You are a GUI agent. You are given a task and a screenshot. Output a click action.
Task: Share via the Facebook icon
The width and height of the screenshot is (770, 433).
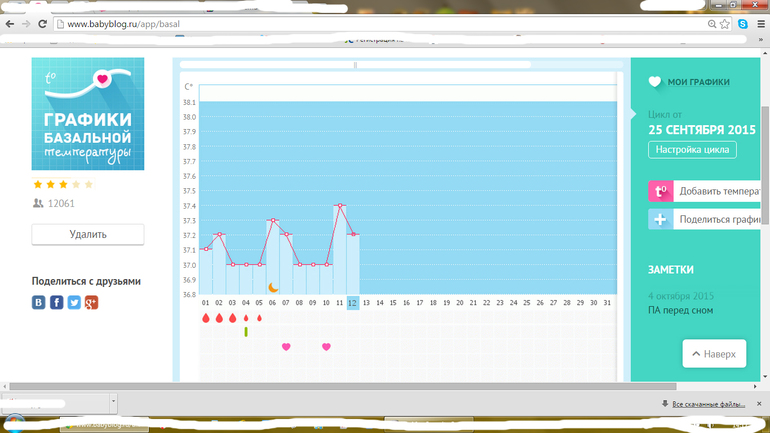coord(57,302)
